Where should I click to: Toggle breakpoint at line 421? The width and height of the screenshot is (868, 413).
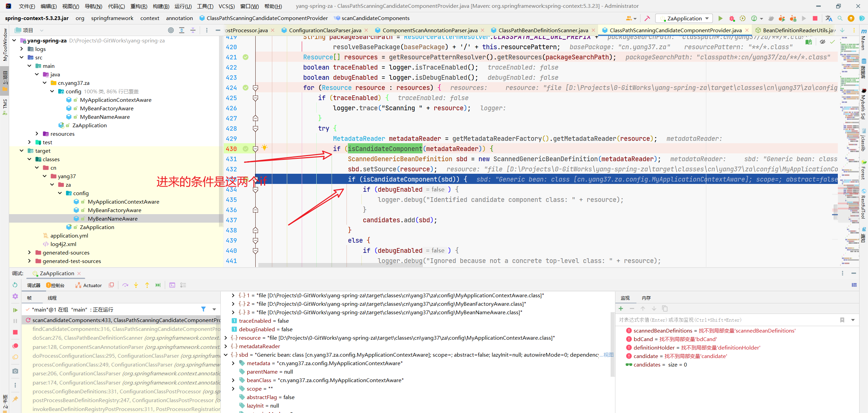pyautogui.click(x=245, y=57)
